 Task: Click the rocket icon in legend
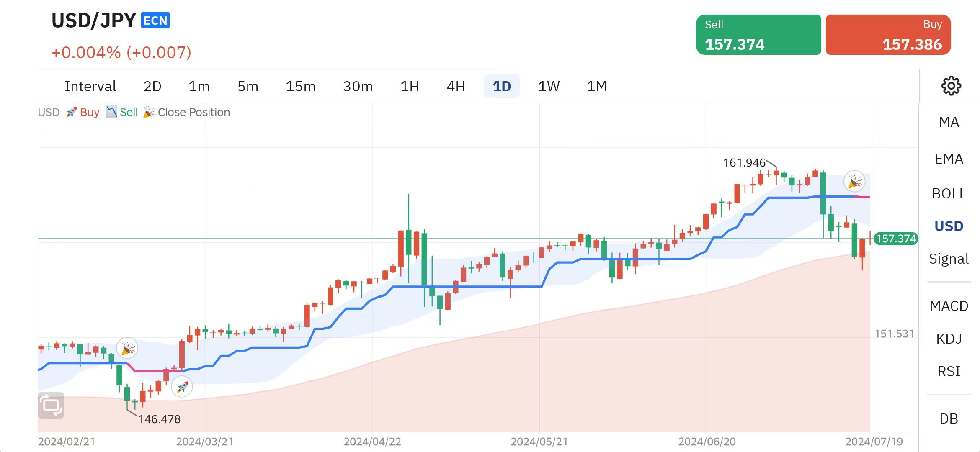click(71, 112)
